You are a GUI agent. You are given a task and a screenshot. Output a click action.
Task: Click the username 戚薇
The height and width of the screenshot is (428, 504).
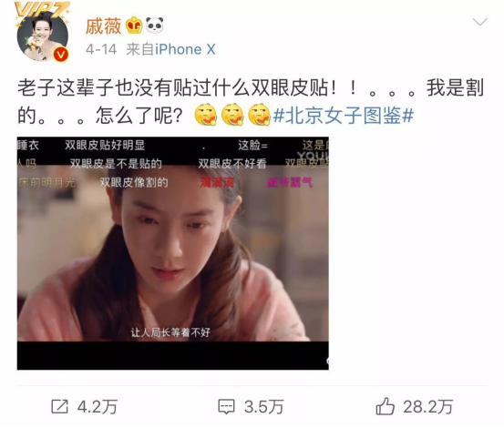click(103, 25)
